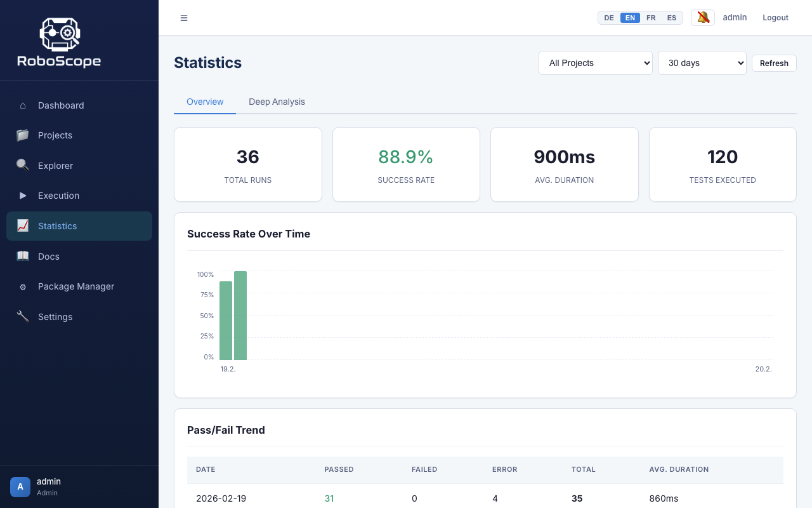This screenshot has width=812, height=508.
Task: Select the Execution play icon
Action: pyautogui.click(x=23, y=196)
